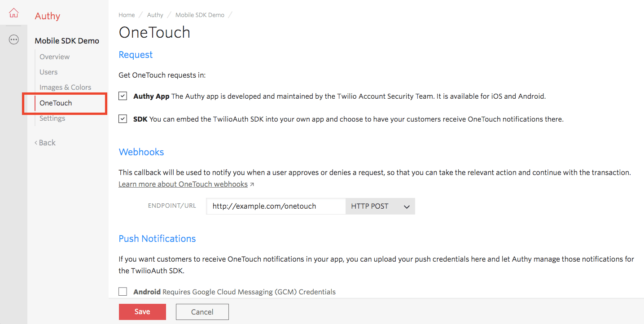Click the Authy breadcrumb link
This screenshot has width=644, height=324.
click(155, 15)
